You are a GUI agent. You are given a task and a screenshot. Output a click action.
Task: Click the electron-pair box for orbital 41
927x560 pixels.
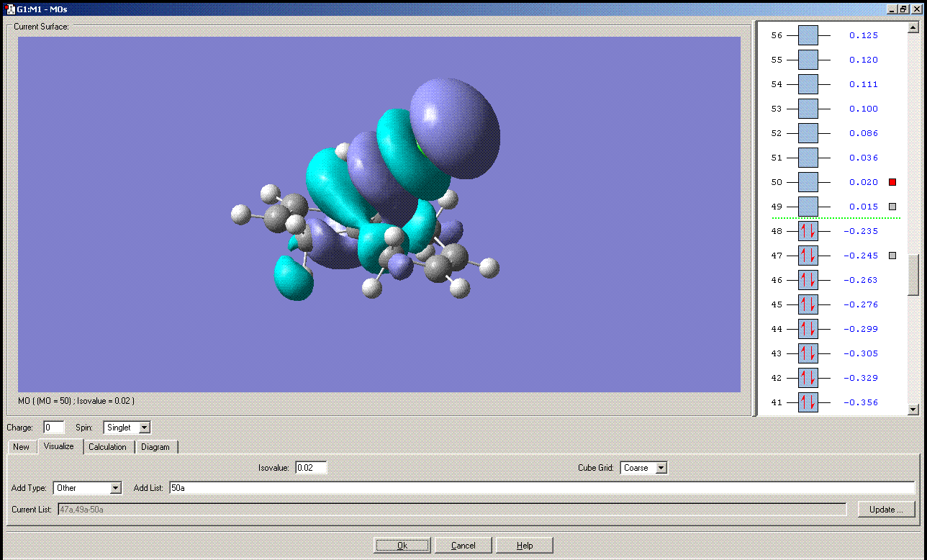pyautogui.click(x=808, y=402)
